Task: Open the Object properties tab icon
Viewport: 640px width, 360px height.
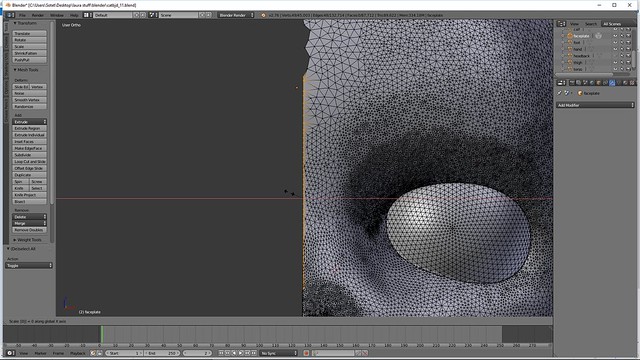Action: 598,83
